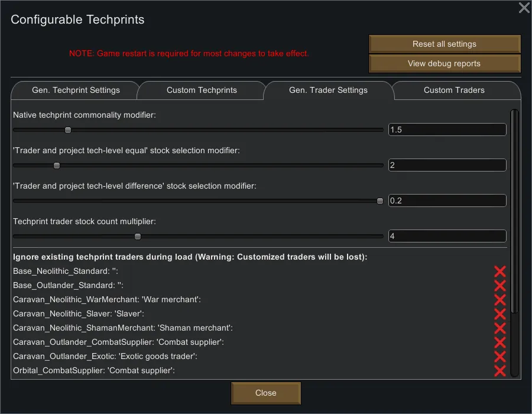Close the dialog with the top-right X

pyautogui.click(x=524, y=8)
